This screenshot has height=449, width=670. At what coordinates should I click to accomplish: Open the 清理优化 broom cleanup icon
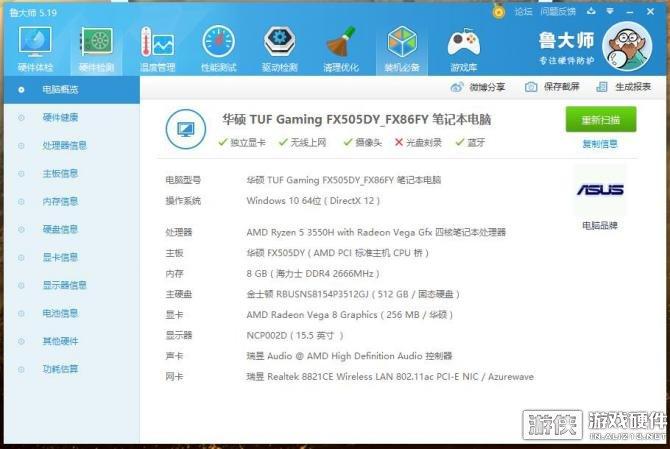(x=340, y=42)
